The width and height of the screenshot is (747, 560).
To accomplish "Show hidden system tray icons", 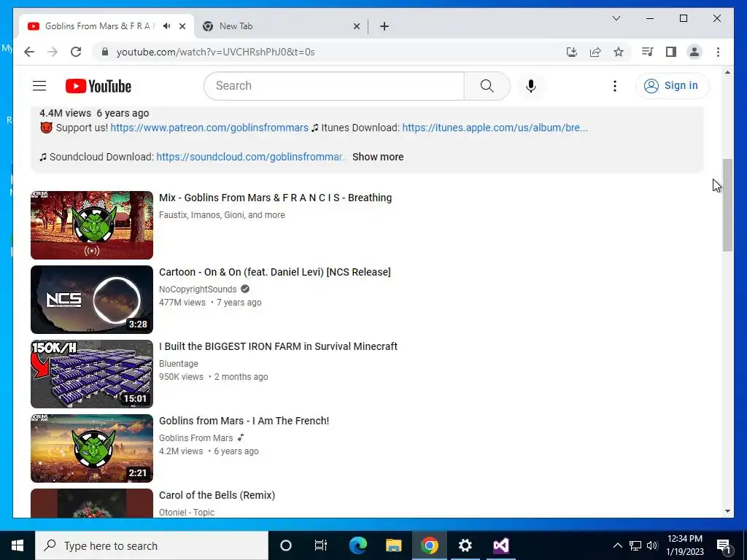I will (x=617, y=545).
